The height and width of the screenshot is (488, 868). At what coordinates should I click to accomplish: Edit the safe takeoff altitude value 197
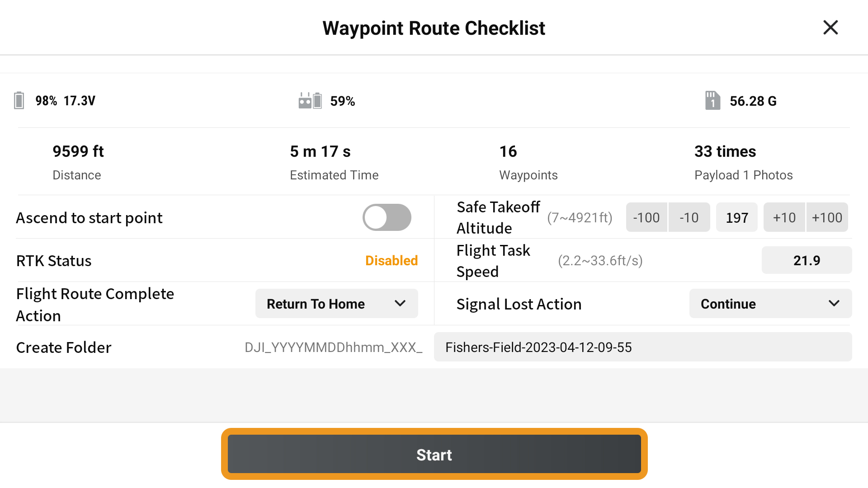pyautogui.click(x=737, y=217)
